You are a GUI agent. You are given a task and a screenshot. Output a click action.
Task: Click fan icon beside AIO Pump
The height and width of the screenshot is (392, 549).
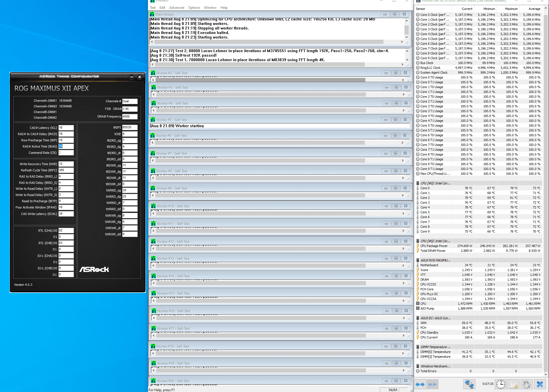[x=418, y=308]
